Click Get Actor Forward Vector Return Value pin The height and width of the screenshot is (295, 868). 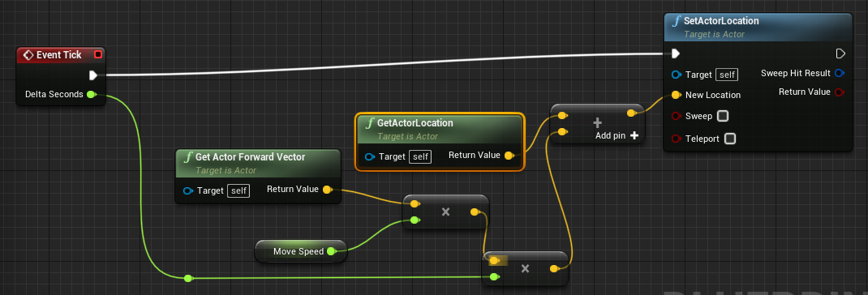(x=327, y=190)
